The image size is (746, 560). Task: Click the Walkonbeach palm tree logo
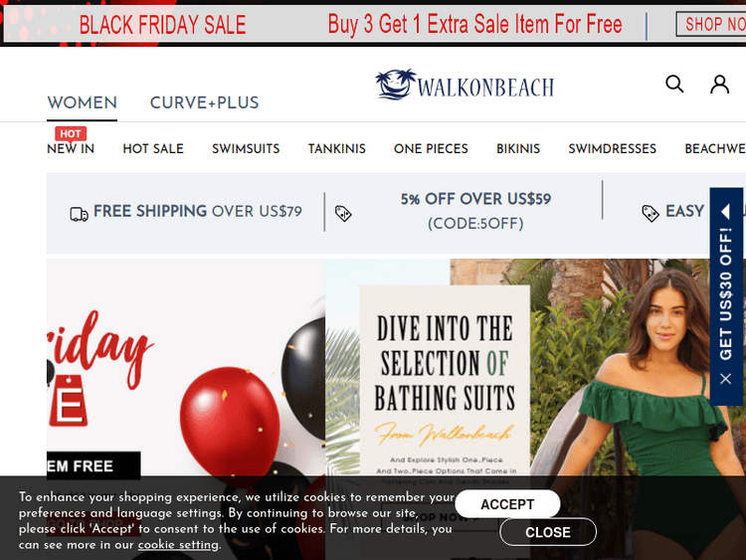point(465,86)
